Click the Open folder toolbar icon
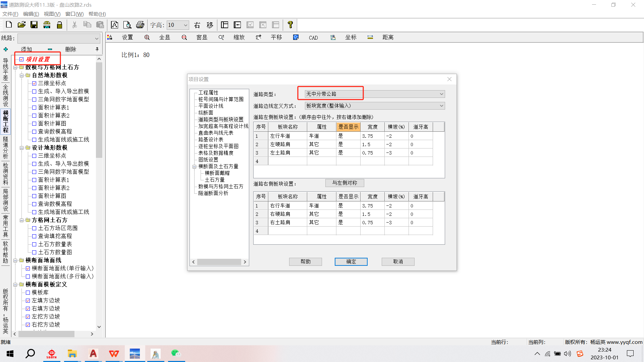Viewport: 644px width, 362px height. (x=21, y=25)
